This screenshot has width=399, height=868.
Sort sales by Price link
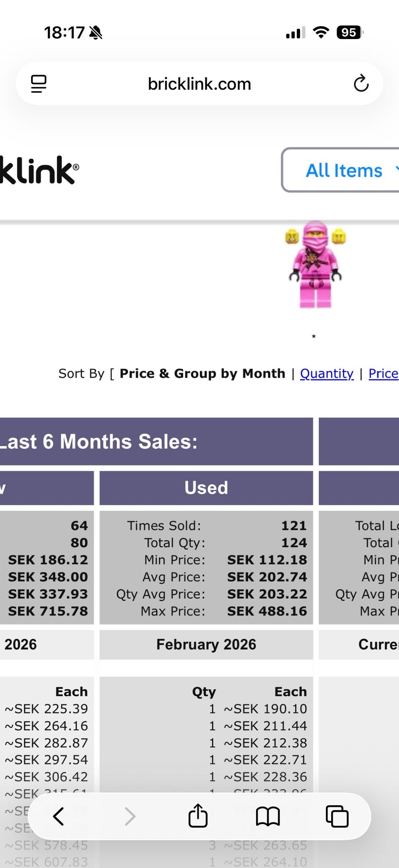click(383, 373)
